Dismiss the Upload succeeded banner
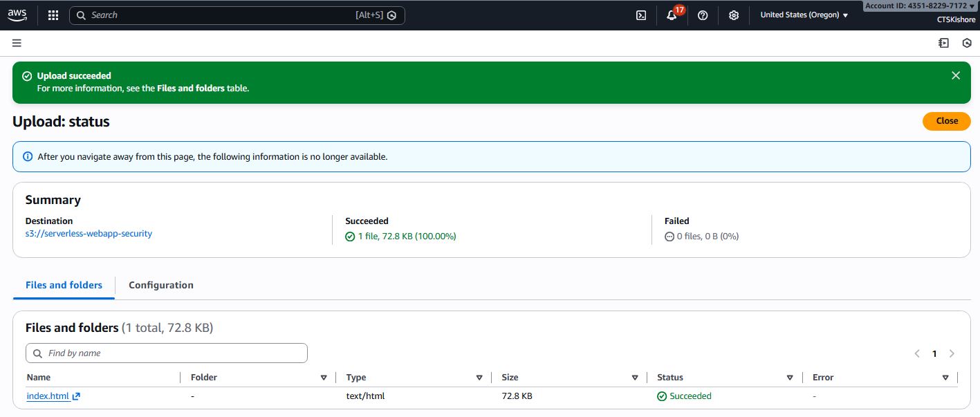 coord(956,75)
